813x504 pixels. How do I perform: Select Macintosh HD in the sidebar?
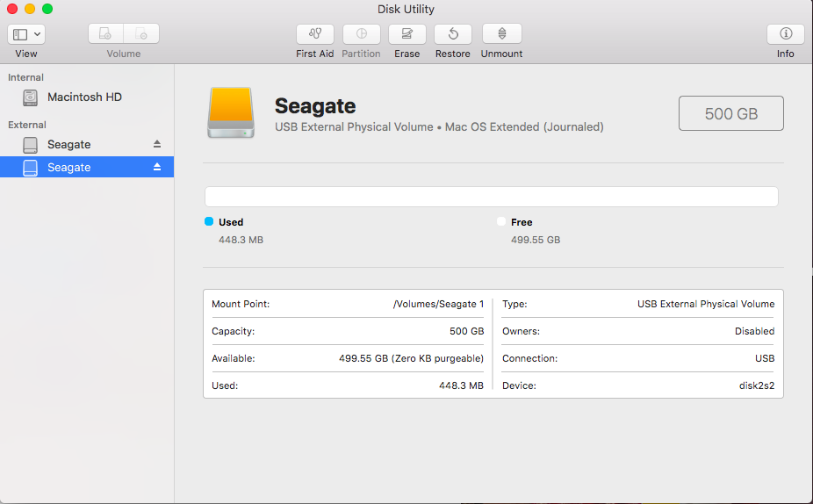point(87,97)
